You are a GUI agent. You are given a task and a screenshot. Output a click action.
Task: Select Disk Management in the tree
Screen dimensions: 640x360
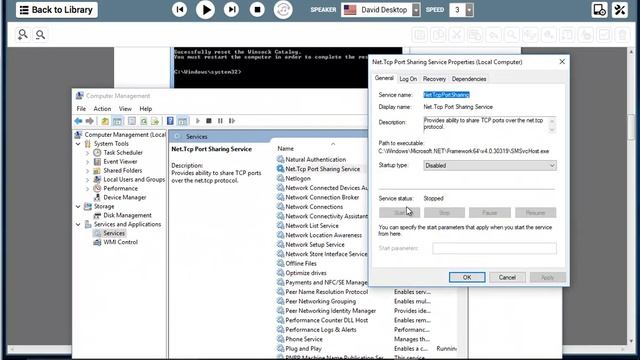[x=127, y=216]
